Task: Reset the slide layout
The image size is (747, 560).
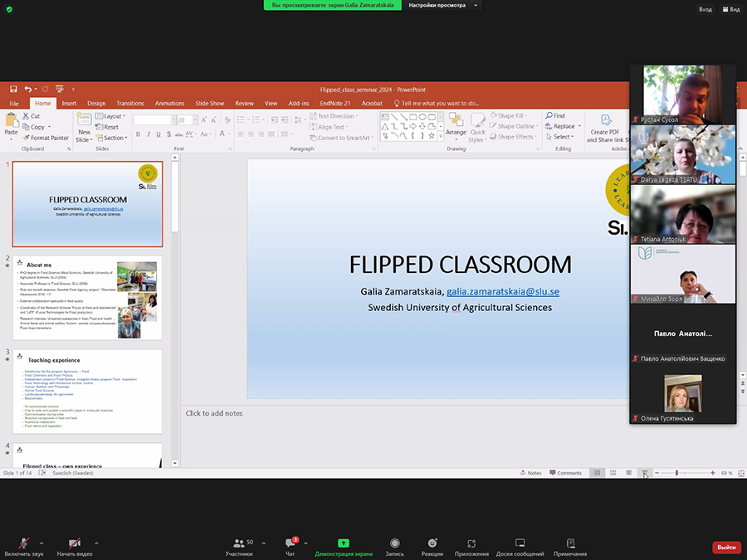Action: pyautogui.click(x=107, y=127)
